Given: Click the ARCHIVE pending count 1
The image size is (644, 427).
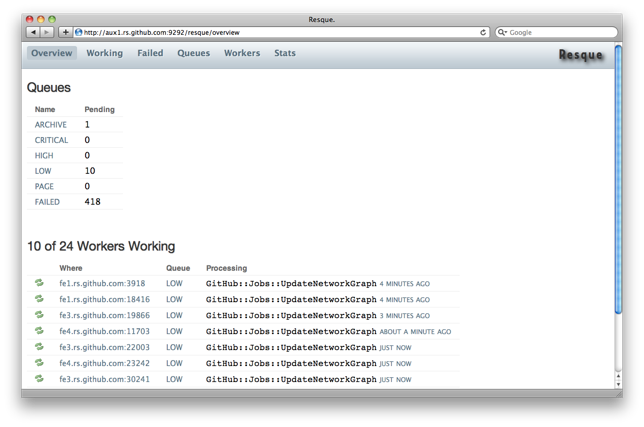Looking at the screenshot, I should pyautogui.click(x=87, y=124).
